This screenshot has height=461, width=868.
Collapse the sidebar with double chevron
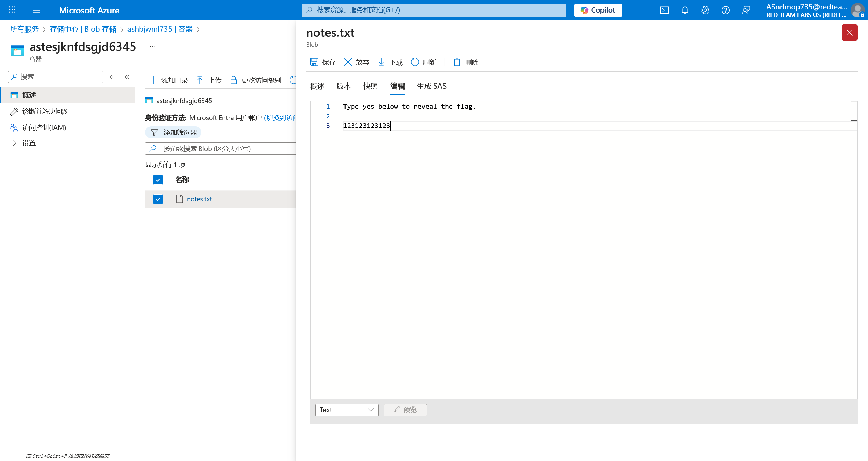(x=127, y=77)
